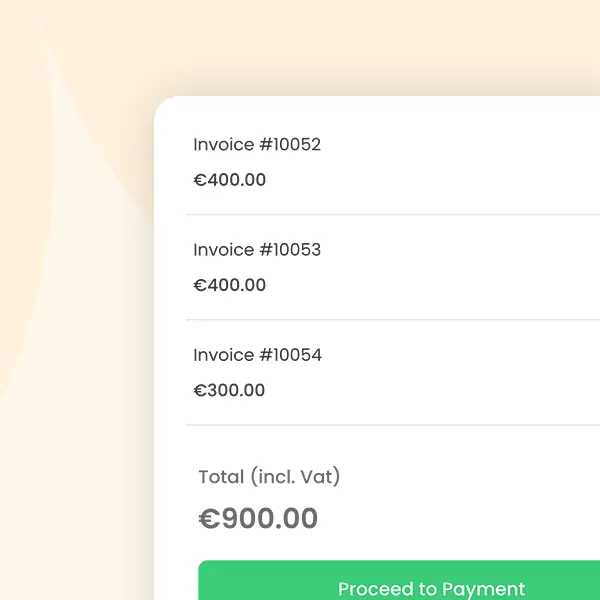Click the "(incl. Vat)" text
600x600 pixels.
pyautogui.click(x=296, y=477)
